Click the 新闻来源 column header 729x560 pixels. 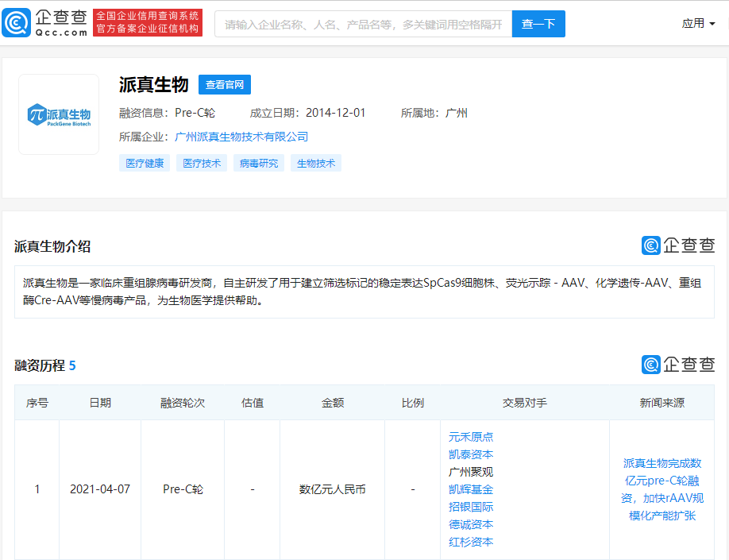[662, 403]
